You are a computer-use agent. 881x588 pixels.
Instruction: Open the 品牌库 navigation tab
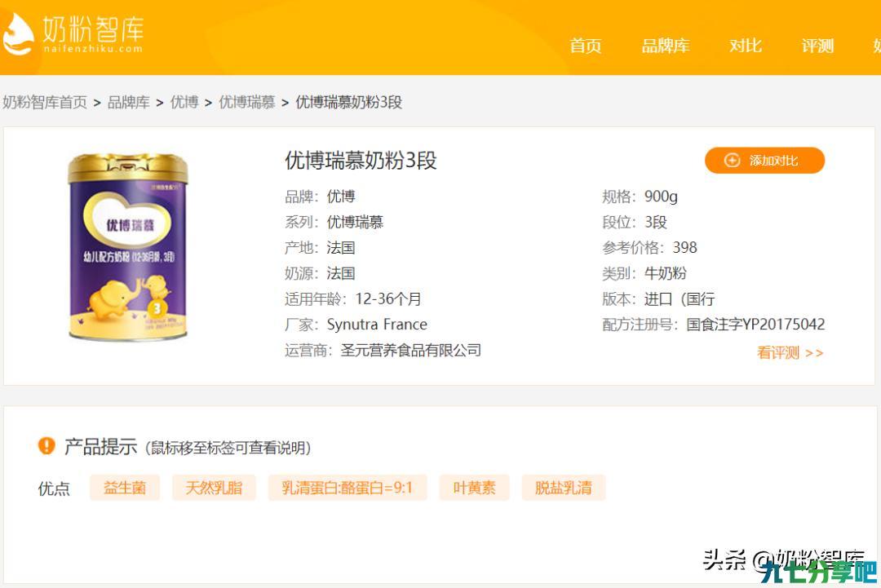point(666,46)
